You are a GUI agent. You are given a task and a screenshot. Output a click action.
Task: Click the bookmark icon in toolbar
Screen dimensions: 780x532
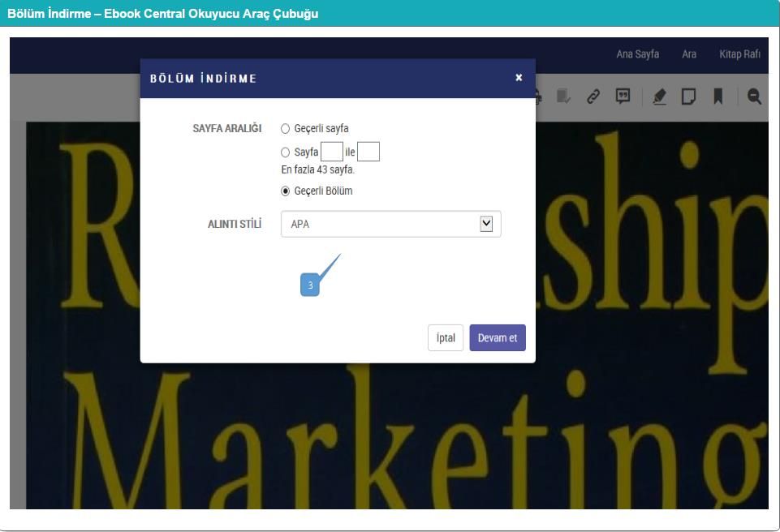tap(718, 96)
